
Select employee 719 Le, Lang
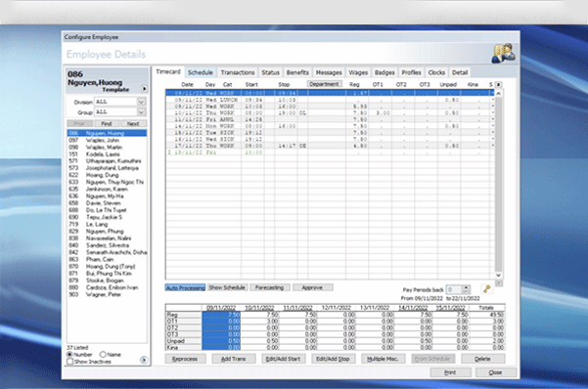pyautogui.click(x=107, y=224)
